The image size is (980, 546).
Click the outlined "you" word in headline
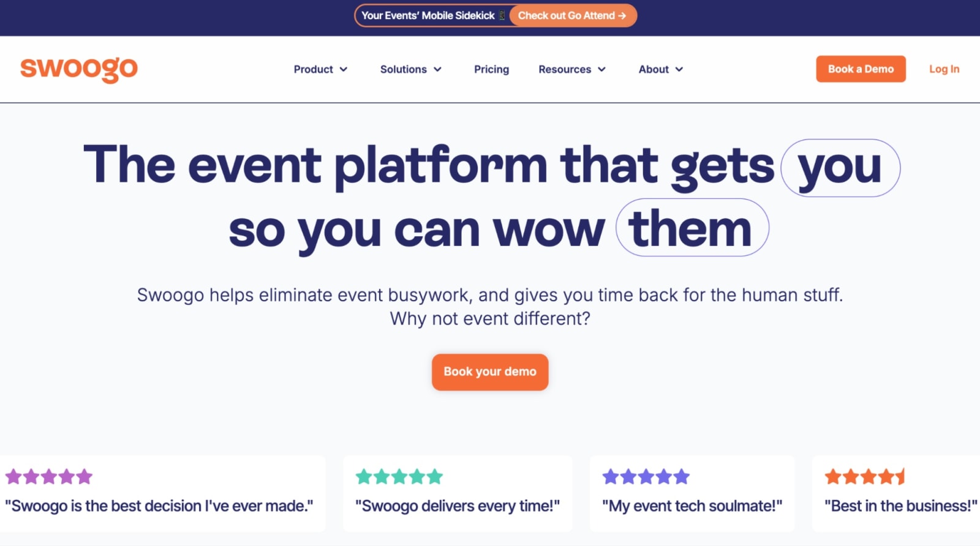tap(840, 168)
